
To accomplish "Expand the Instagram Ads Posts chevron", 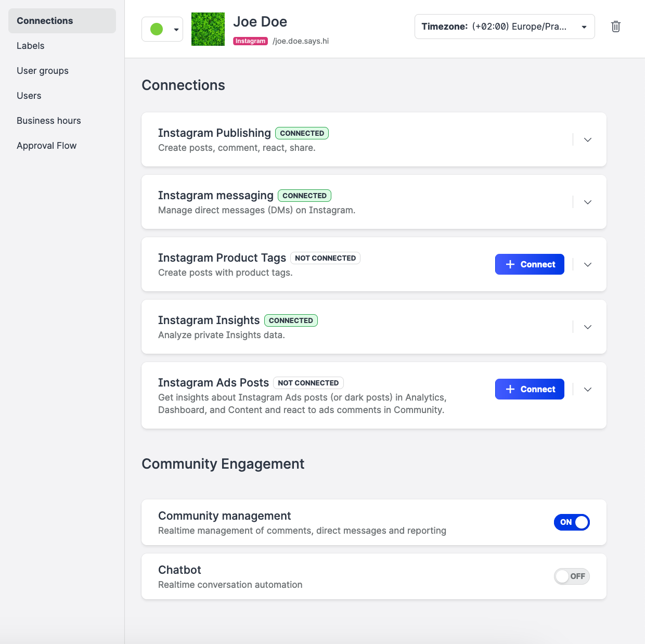I will tap(587, 390).
